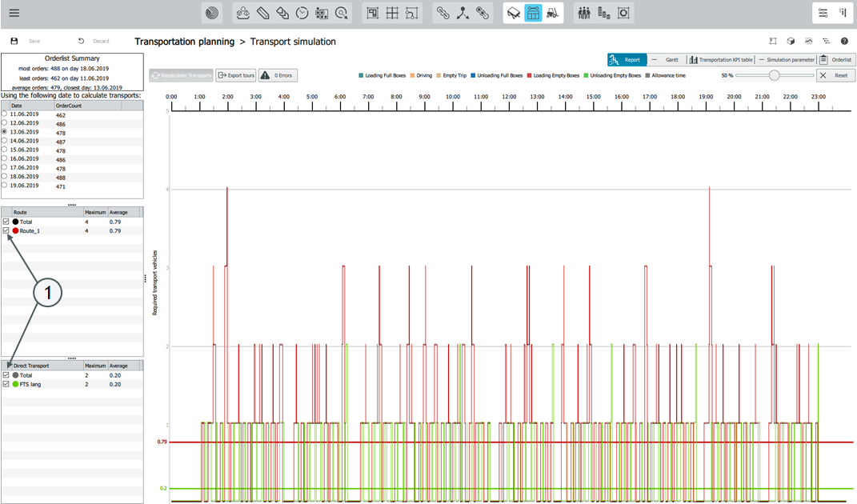This screenshot has height=504, width=857.
Task: Click the FTS lang green color dot
Action: [15, 384]
